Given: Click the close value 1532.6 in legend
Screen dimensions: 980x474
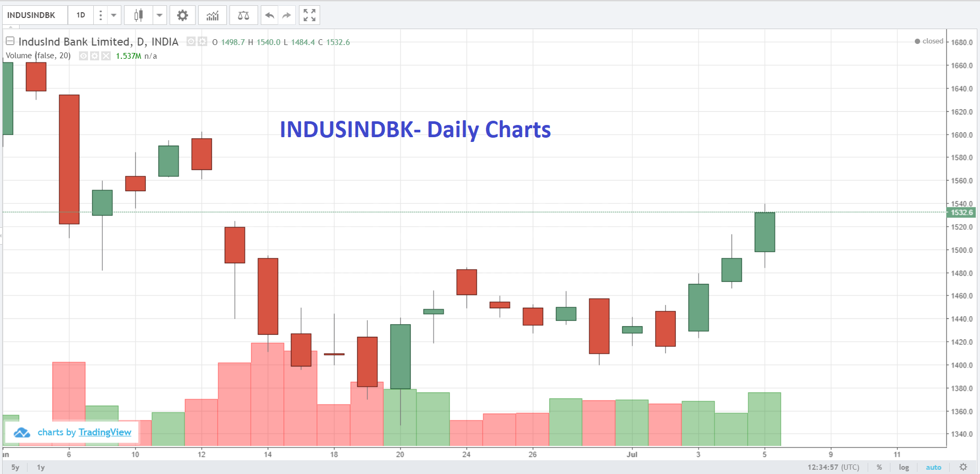Looking at the screenshot, I should (x=338, y=42).
